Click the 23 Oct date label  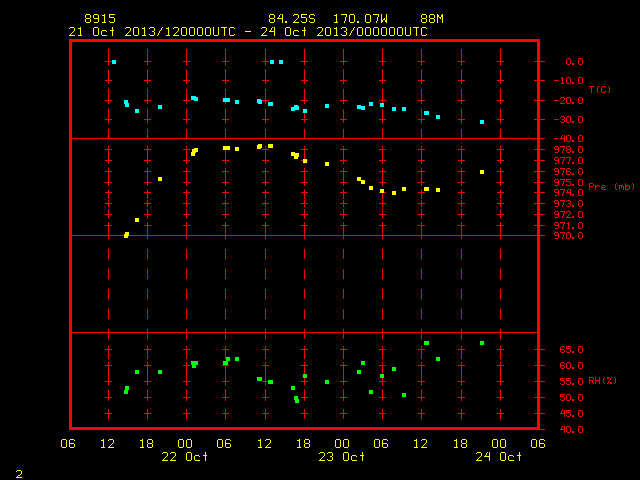342,456
